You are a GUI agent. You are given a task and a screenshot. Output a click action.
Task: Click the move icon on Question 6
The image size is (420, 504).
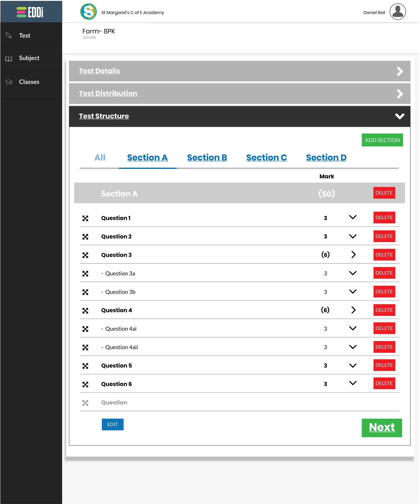[x=85, y=384]
